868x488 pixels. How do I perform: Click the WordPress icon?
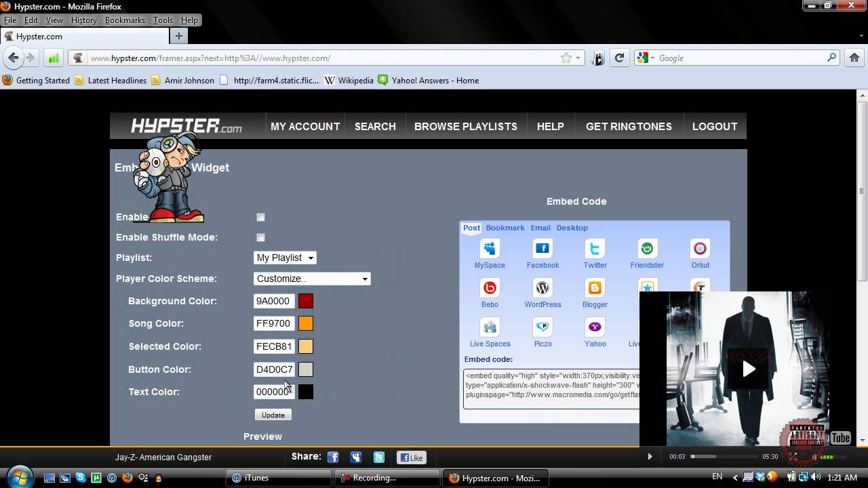click(x=542, y=288)
